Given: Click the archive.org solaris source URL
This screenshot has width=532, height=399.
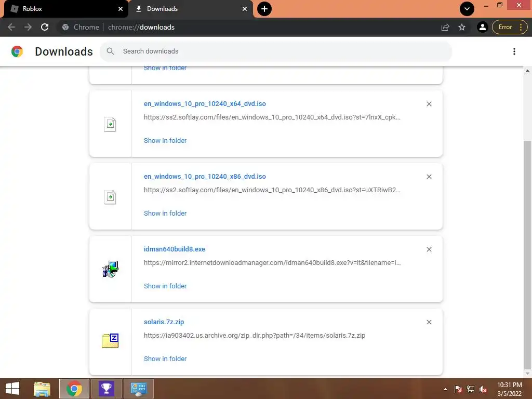Looking at the screenshot, I should coord(255,335).
